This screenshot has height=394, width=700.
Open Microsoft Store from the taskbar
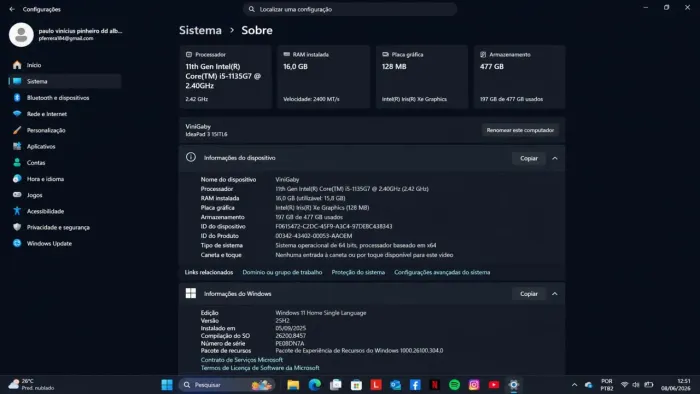point(356,385)
